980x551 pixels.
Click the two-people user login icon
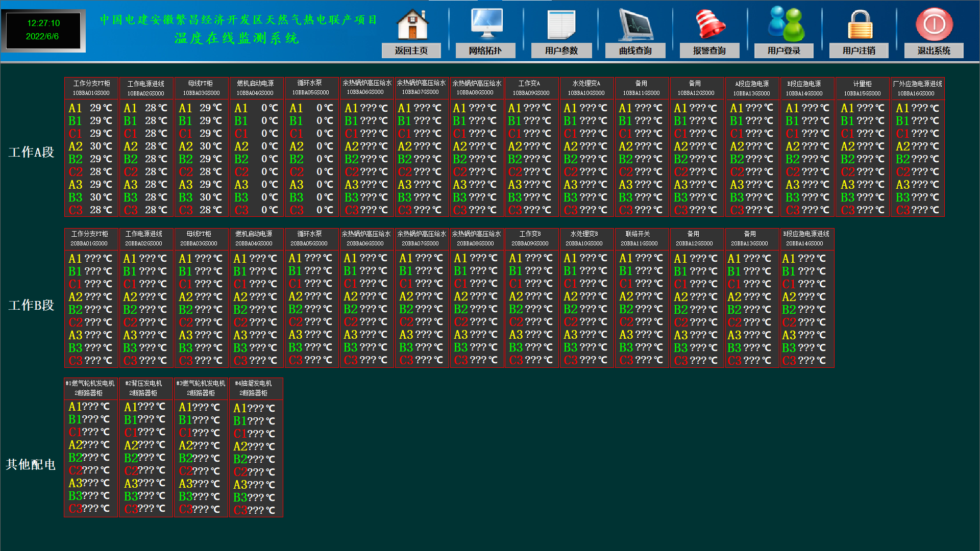[x=786, y=24]
